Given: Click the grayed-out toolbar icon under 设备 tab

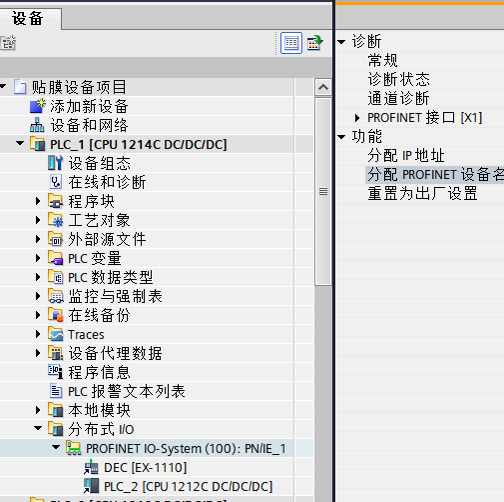Looking at the screenshot, I should point(8,43).
